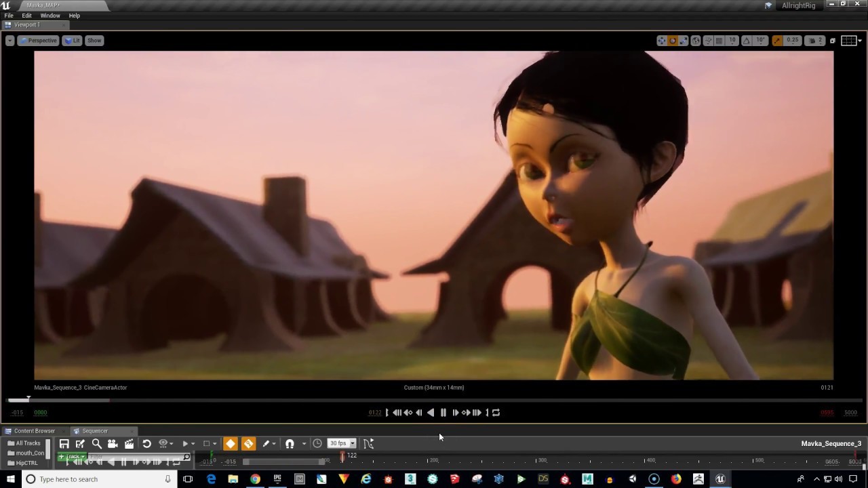Open rotation snap 10° dropdown

click(x=760, y=41)
